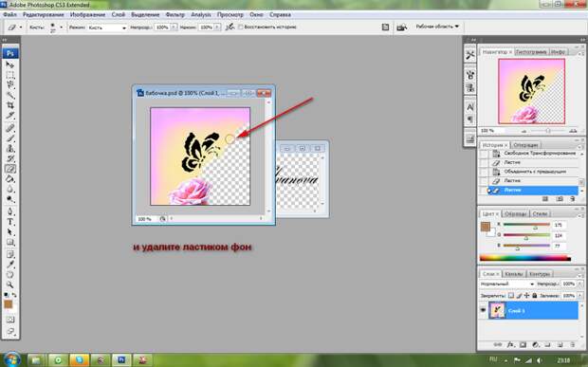Toggle visibility eye of Слой 1 layer
The image size is (588, 367).
[x=483, y=310]
